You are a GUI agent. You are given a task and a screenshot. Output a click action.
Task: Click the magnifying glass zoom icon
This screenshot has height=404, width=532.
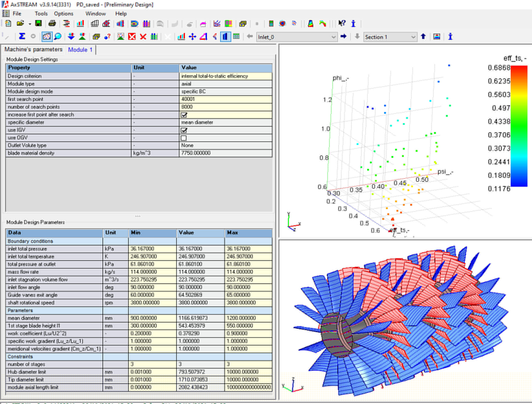point(58,36)
